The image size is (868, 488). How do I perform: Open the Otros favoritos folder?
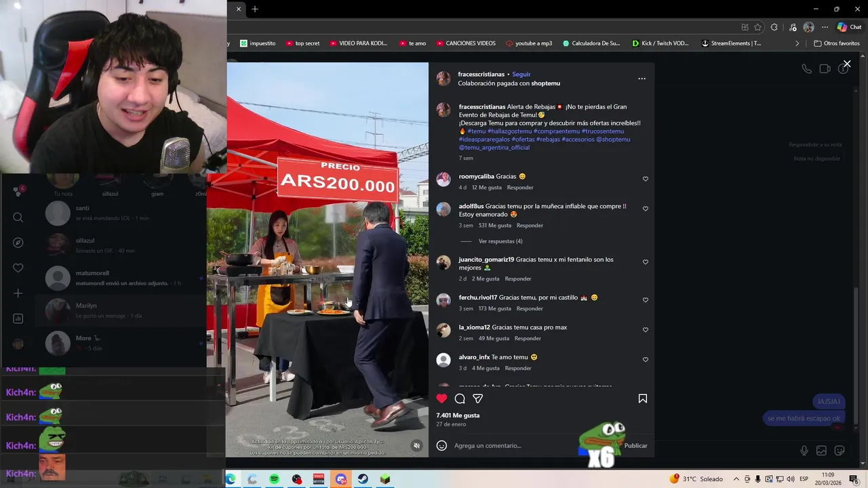837,43
